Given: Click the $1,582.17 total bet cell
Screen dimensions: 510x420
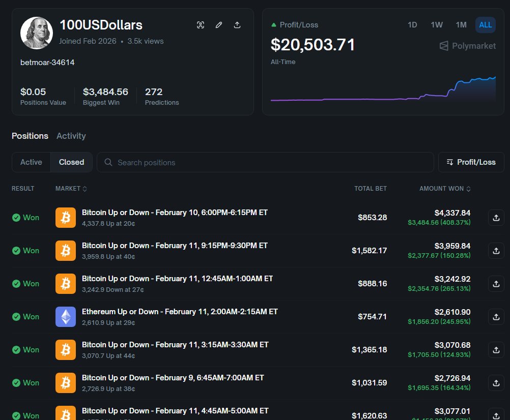Looking at the screenshot, I should click(369, 251).
